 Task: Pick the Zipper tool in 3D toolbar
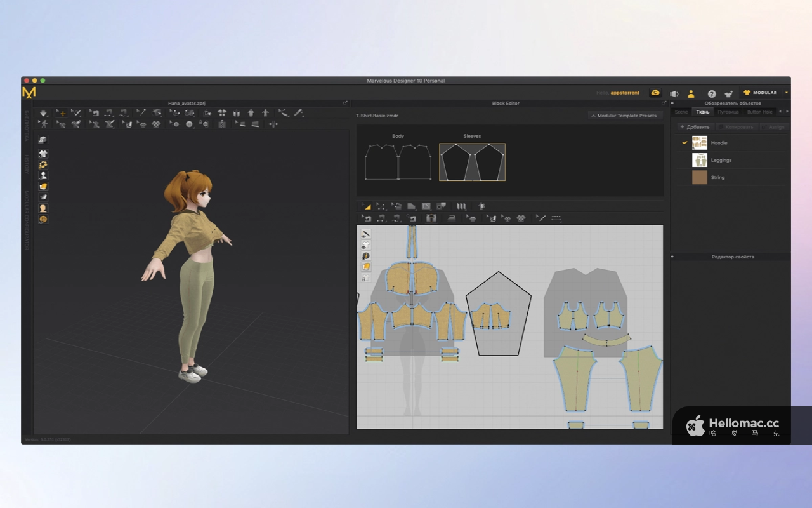point(221,124)
